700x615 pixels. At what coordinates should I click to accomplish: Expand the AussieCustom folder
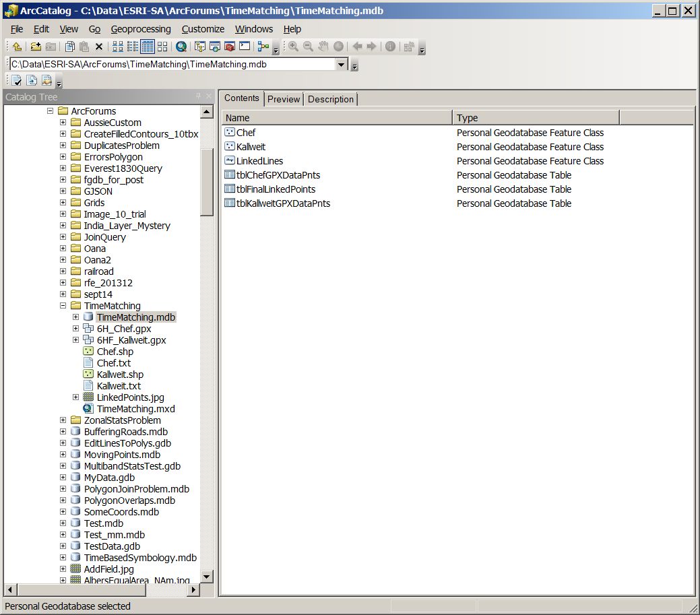pyautogui.click(x=63, y=123)
